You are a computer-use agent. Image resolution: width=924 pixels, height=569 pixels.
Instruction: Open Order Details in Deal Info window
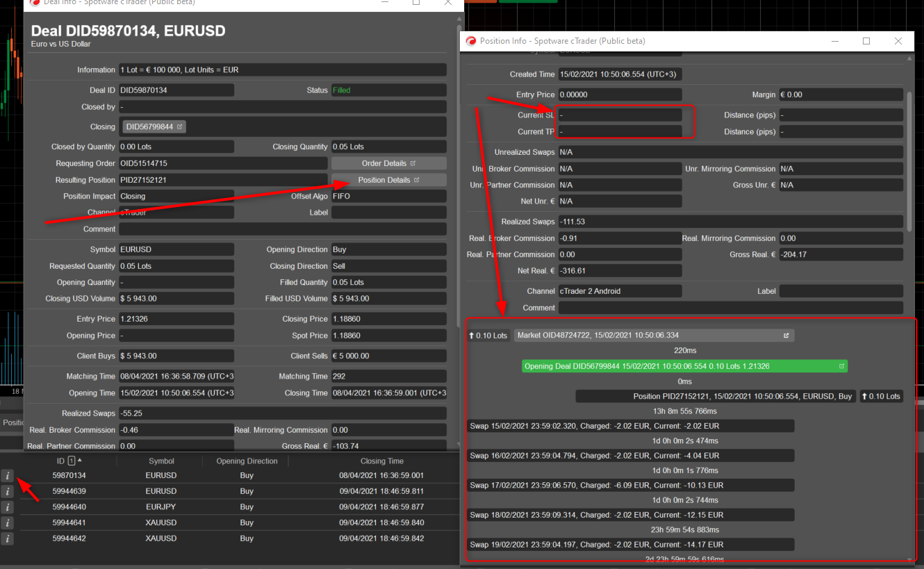coord(389,163)
